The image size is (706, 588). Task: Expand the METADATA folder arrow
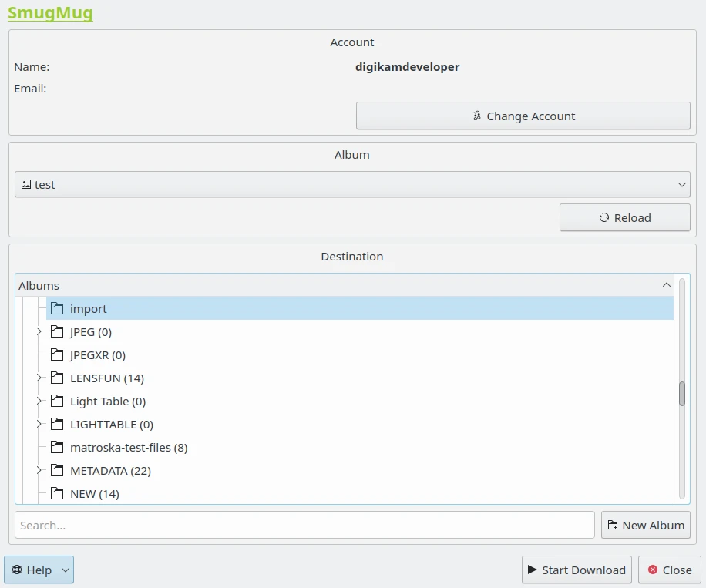[39, 471]
